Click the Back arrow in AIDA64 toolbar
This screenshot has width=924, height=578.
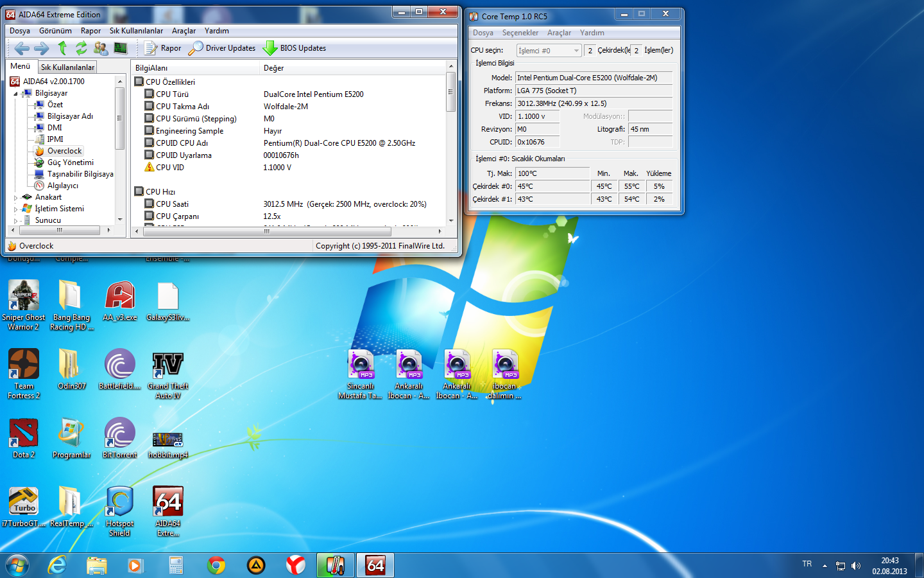coord(22,48)
